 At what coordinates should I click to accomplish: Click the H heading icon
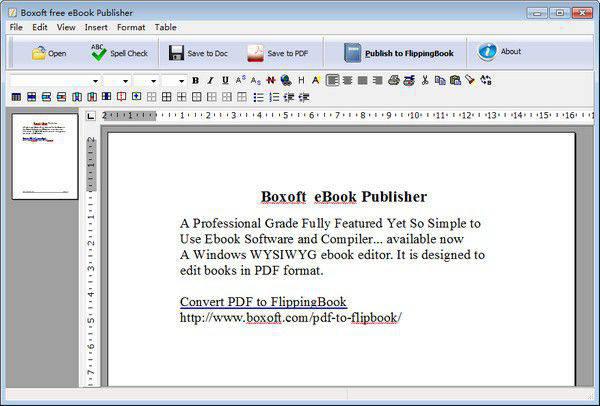click(x=302, y=80)
